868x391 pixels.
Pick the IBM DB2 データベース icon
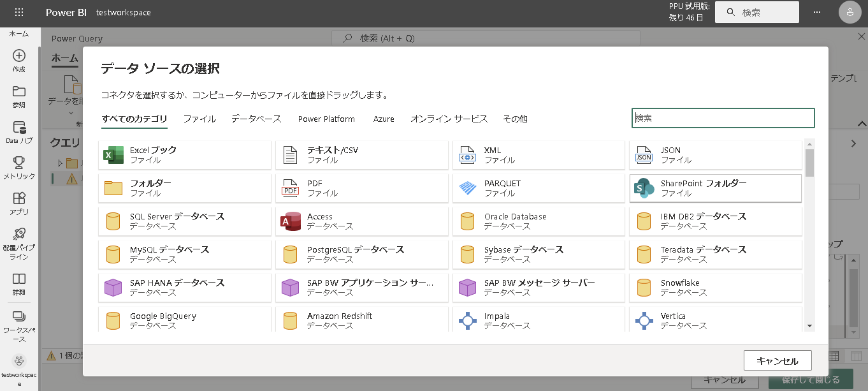(x=644, y=221)
